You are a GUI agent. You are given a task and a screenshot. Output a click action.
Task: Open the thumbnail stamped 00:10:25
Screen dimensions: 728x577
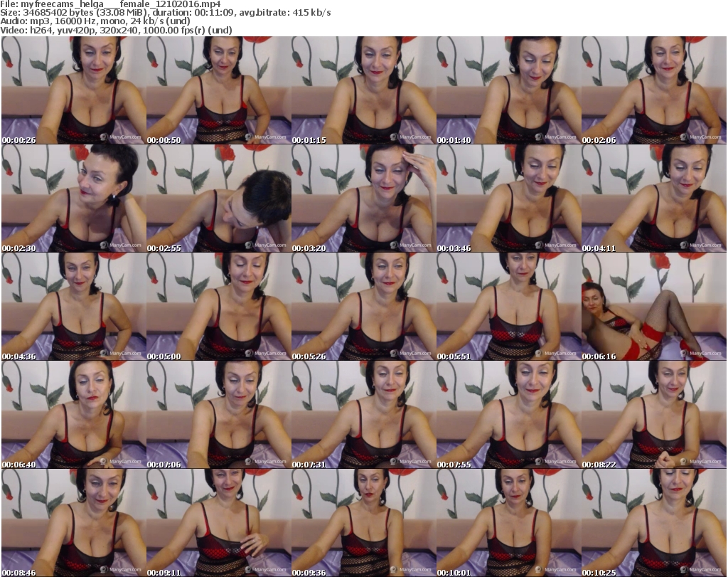(654, 523)
